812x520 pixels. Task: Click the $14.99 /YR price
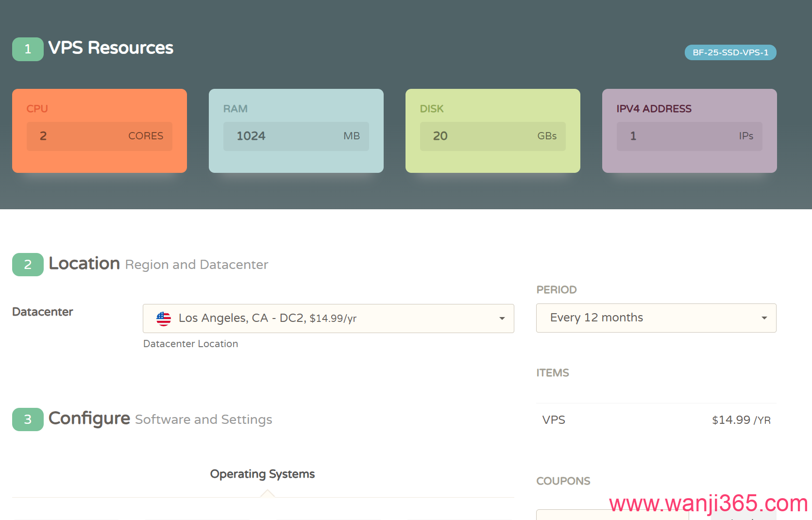741,420
